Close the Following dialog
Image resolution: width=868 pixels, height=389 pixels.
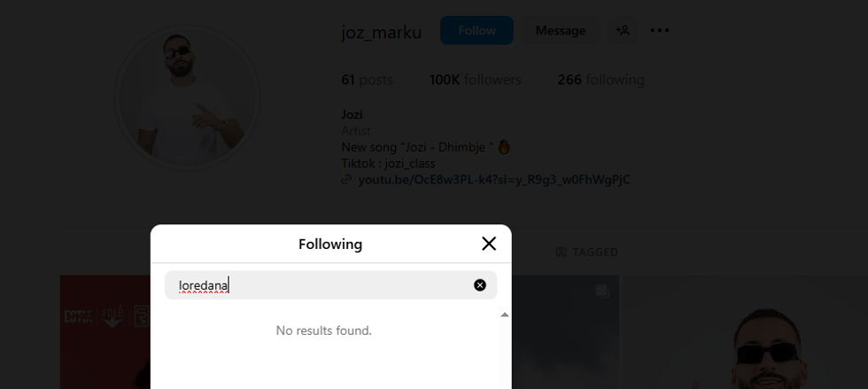pyautogui.click(x=489, y=244)
